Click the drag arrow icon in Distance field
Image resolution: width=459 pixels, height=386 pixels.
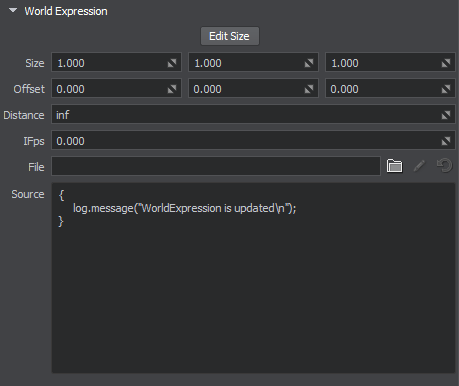point(446,115)
